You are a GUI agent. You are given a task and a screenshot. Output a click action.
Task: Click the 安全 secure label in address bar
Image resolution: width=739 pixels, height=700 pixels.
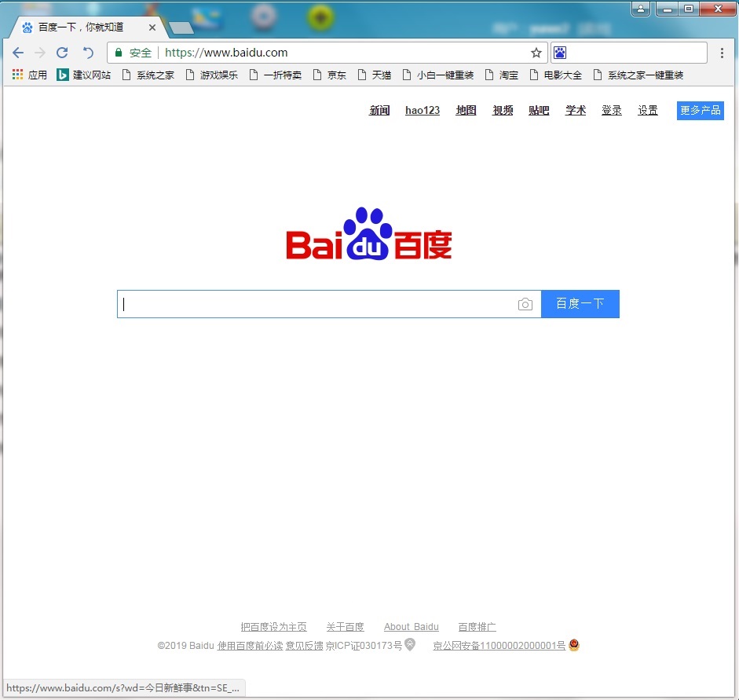pos(141,53)
